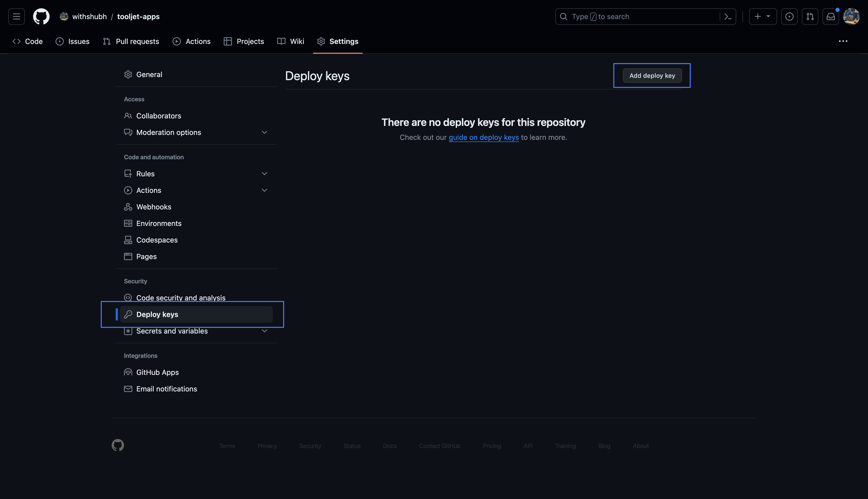The width and height of the screenshot is (868, 499).
Task: Open the user profile avatar menu
Action: pos(851,17)
